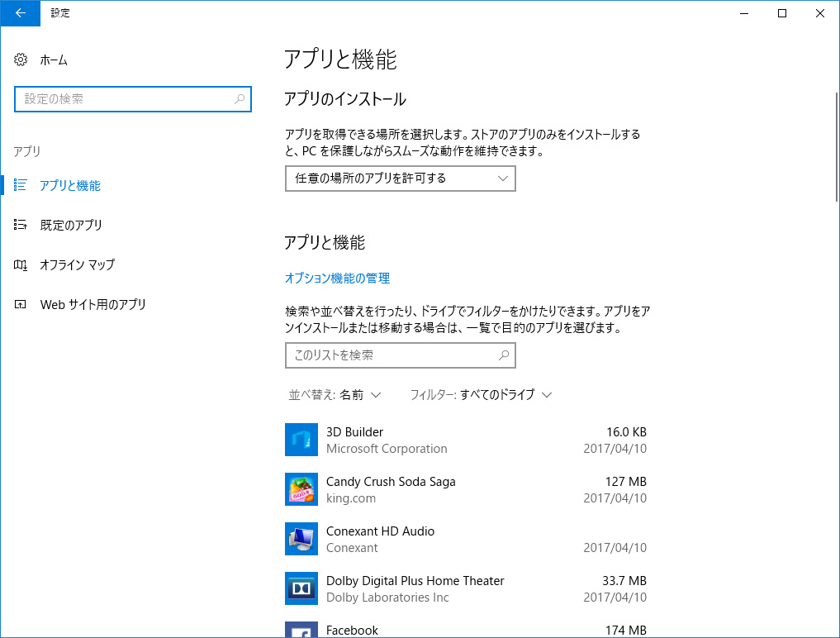Click the 3D Builder app icon
This screenshot has height=638, width=840.
point(301,440)
